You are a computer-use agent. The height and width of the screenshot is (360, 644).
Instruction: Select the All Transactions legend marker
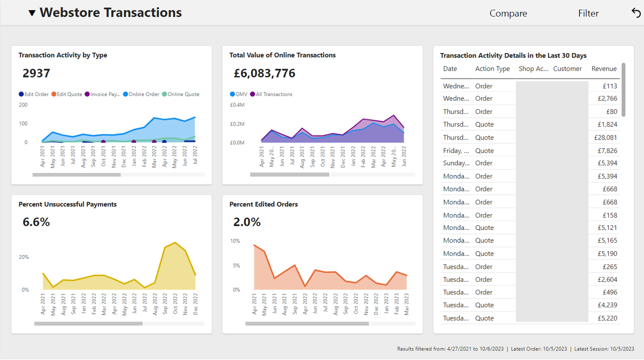click(x=252, y=94)
